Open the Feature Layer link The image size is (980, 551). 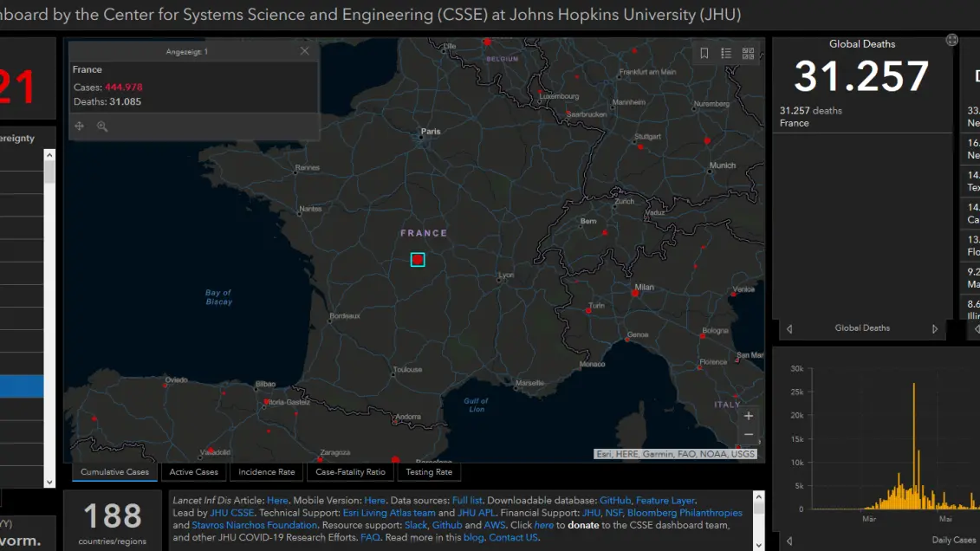666,500
